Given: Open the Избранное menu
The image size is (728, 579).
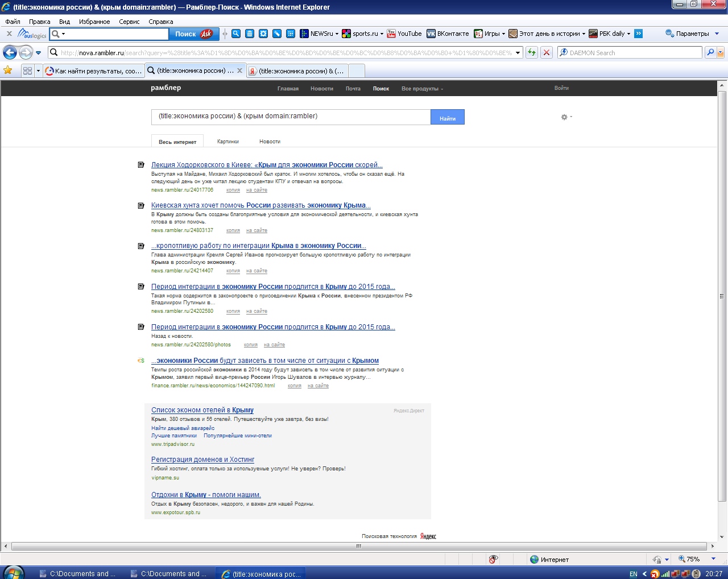Looking at the screenshot, I should [x=94, y=22].
